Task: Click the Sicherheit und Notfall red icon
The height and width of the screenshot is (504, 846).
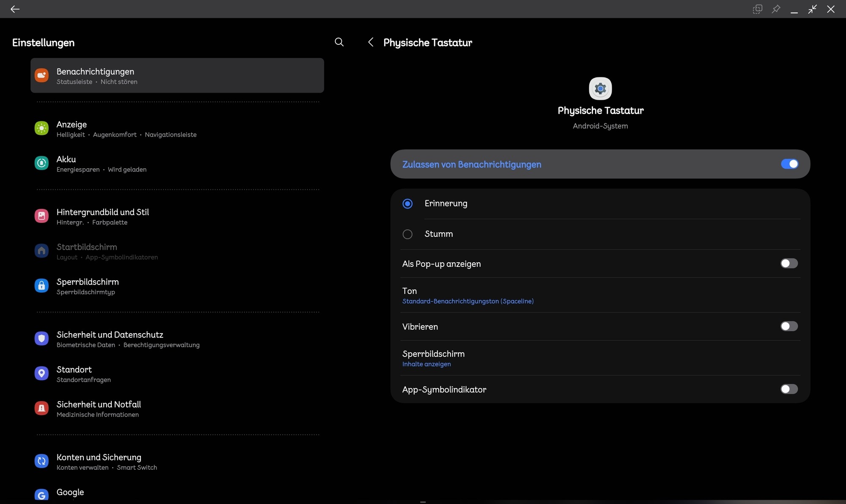Action: 41,408
